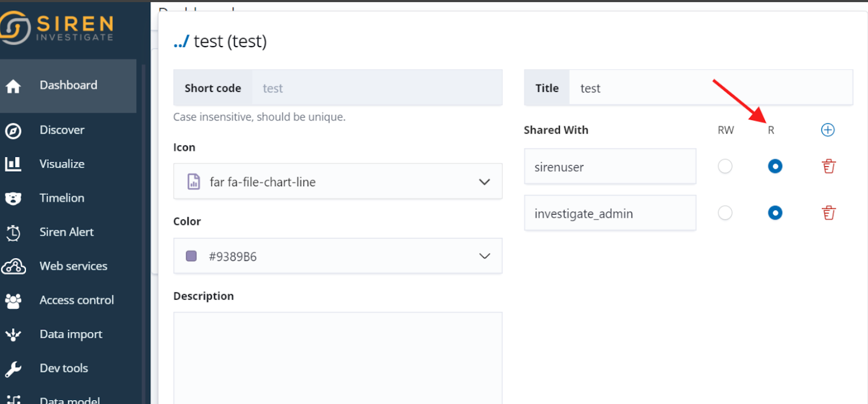The image size is (868, 404).
Task: Click the Discover compass icon
Action: [13, 131]
